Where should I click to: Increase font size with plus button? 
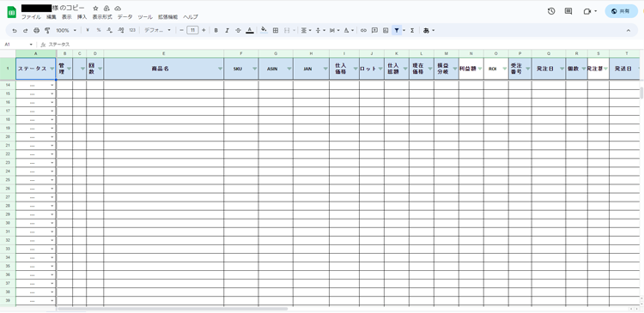204,30
